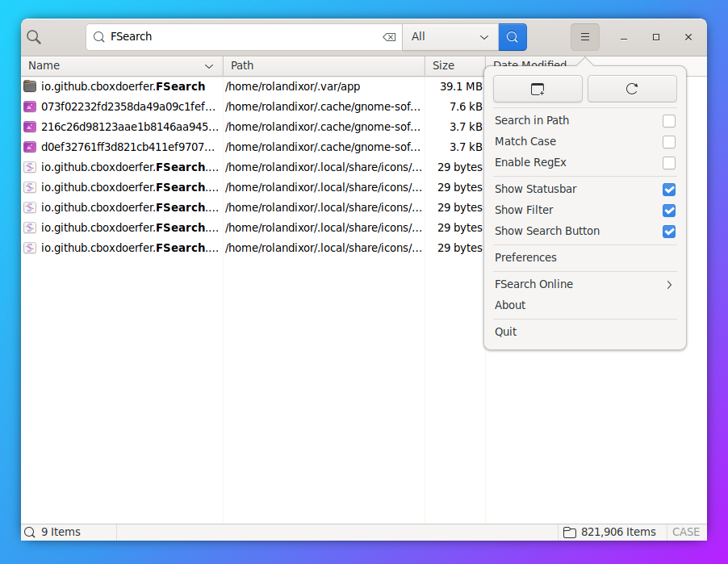Viewport: 728px width, 564px height.
Task: Collapse the Name column sort indicator
Action: coord(209,65)
